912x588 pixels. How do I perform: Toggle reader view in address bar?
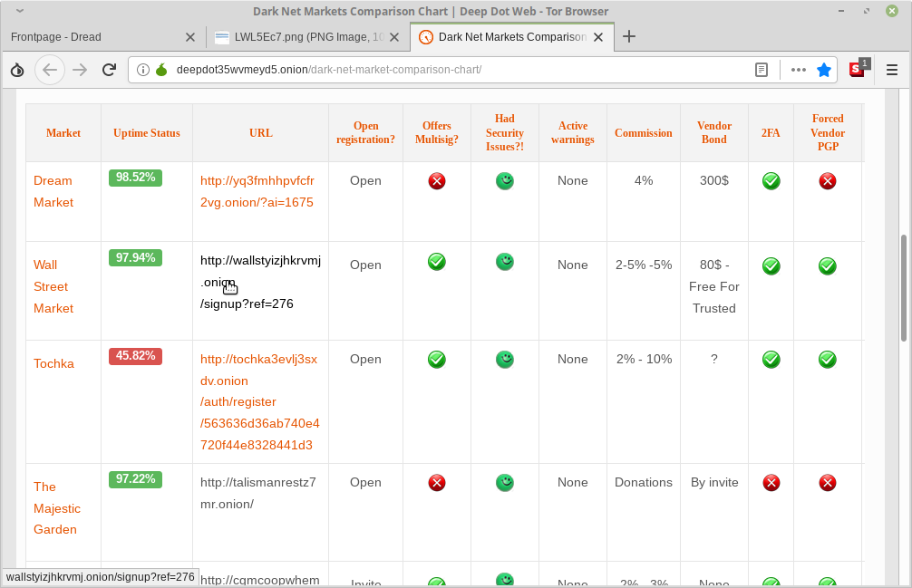point(762,70)
